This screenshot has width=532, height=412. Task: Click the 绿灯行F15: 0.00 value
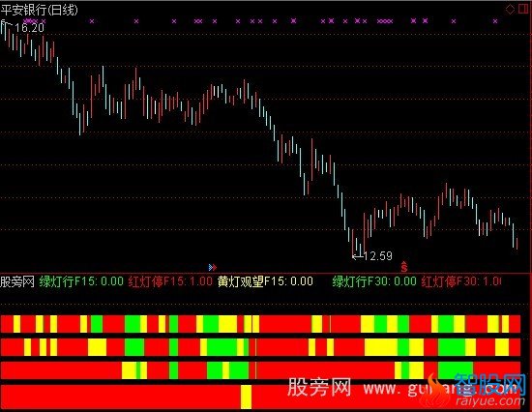point(81,281)
